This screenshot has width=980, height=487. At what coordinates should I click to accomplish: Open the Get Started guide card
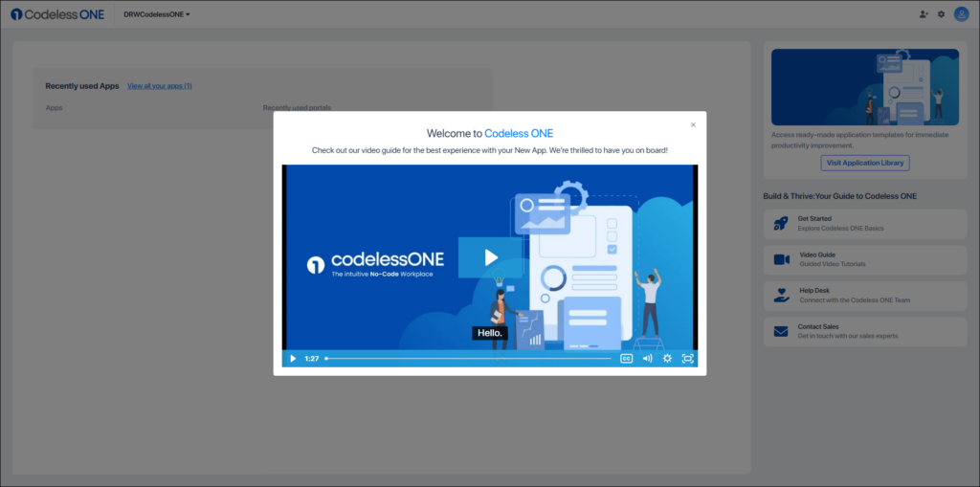[865, 224]
